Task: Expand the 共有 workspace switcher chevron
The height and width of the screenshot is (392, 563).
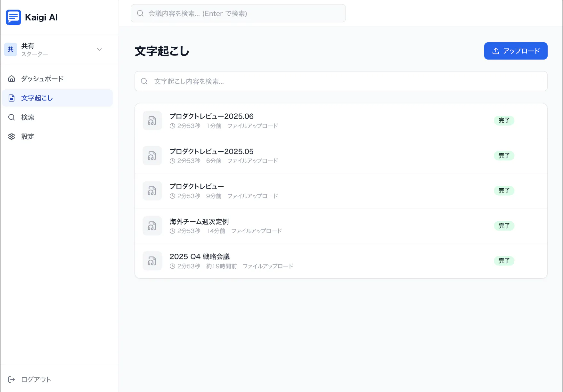Action: (x=99, y=49)
